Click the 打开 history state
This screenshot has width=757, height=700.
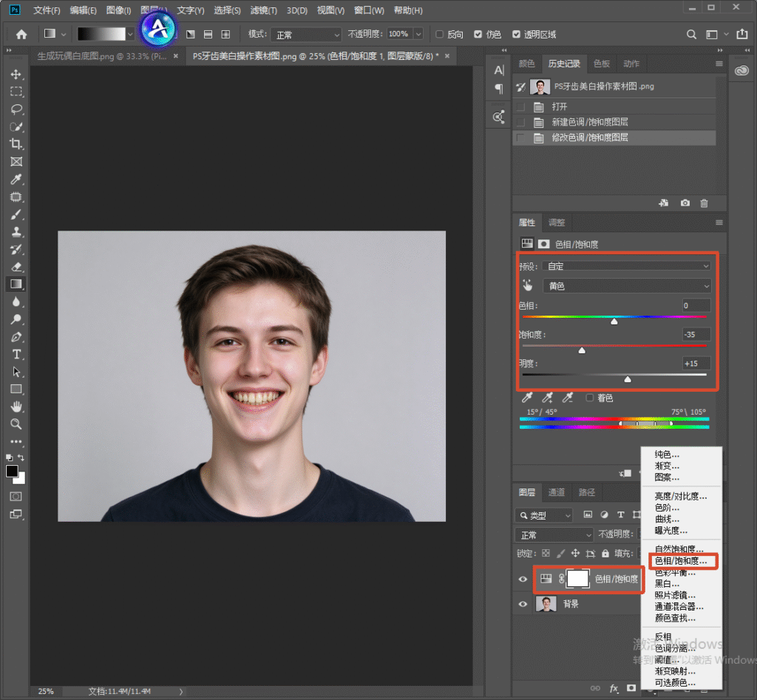614,106
